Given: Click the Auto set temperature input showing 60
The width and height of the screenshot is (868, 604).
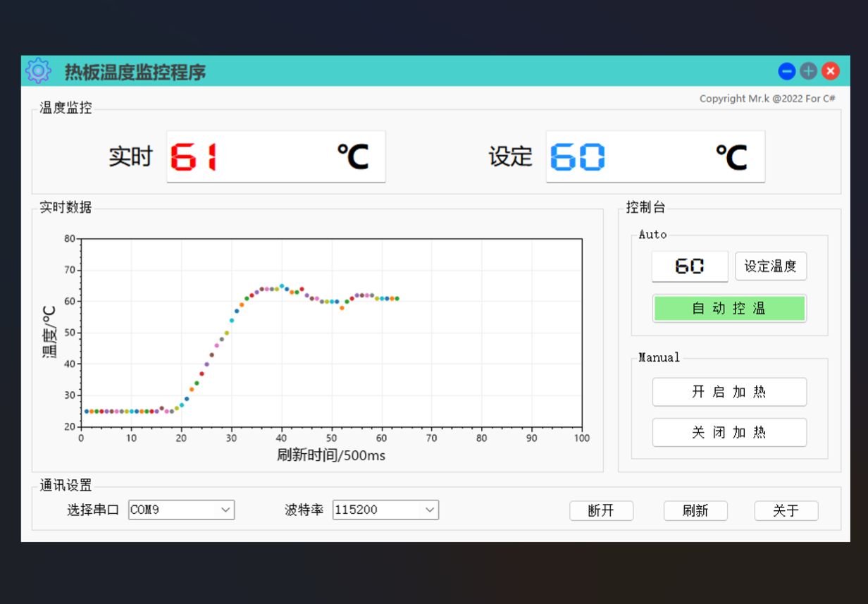Looking at the screenshot, I should [x=690, y=266].
